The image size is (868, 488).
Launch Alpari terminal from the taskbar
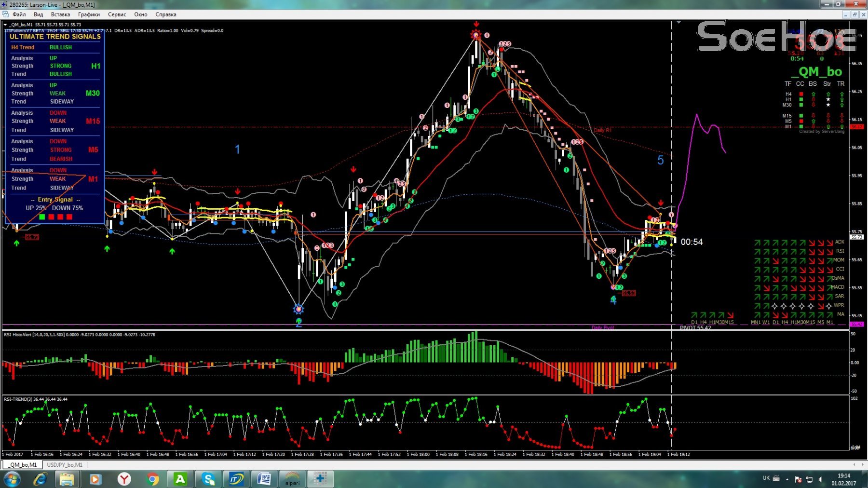point(292,479)
